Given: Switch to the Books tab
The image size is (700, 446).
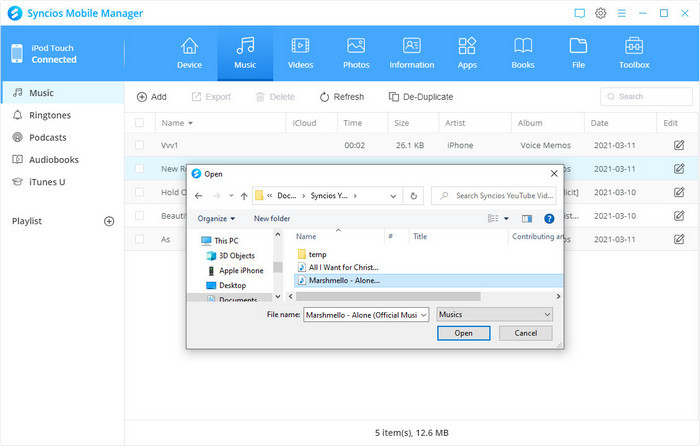Looking at the screenshot, I should (x=523, y=54).
